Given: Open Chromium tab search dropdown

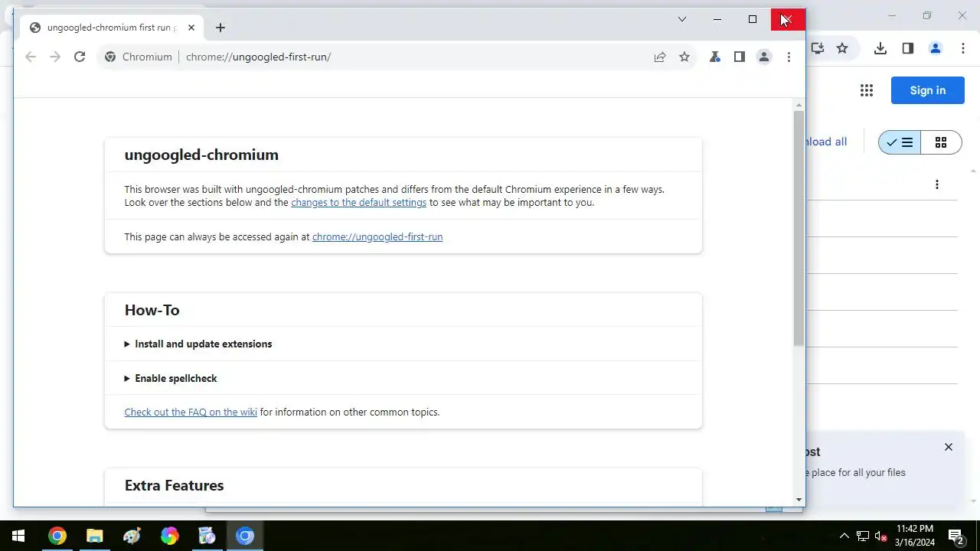Looking at the screenshot, I should coord(682,19).
